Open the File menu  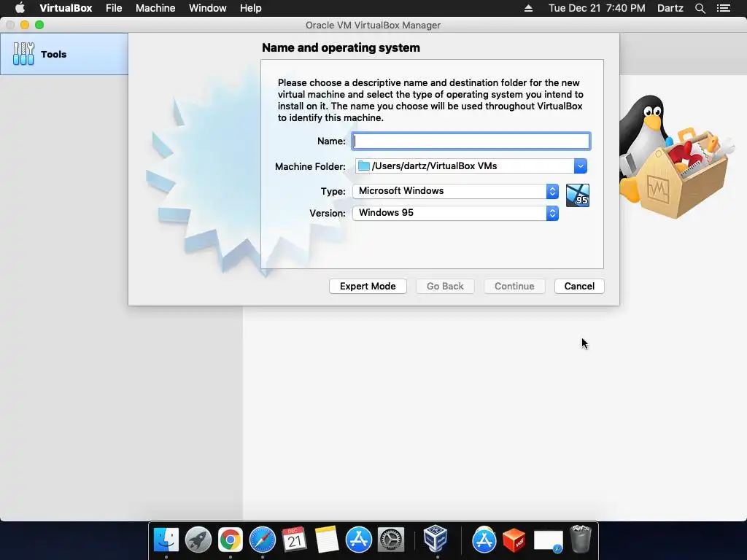point(114,8)
